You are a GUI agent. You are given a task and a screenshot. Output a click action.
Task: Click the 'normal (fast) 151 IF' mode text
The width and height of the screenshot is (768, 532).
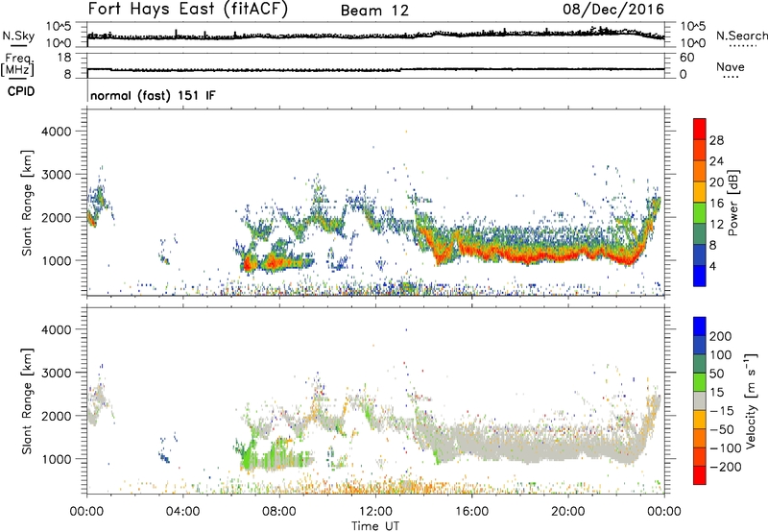[x=153, y=95]
